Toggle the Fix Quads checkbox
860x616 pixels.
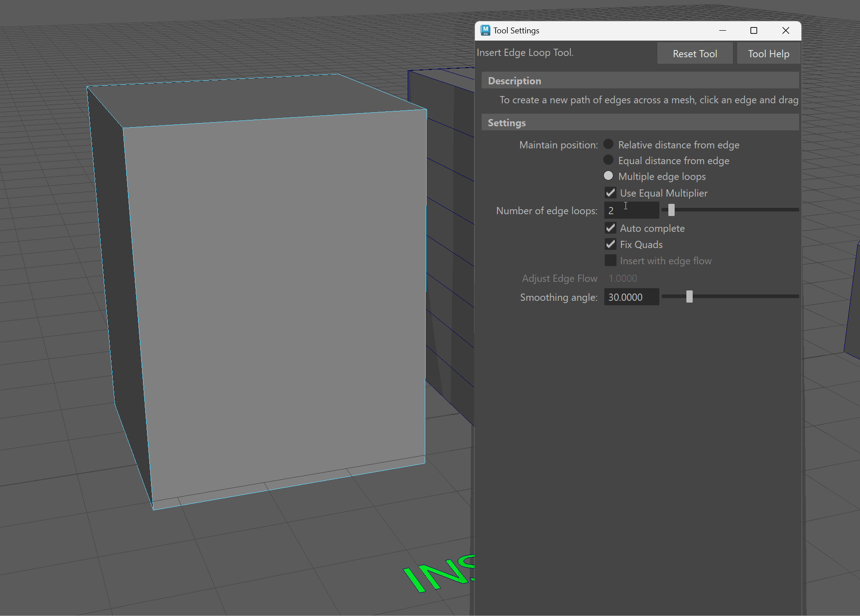pos(611,244)
